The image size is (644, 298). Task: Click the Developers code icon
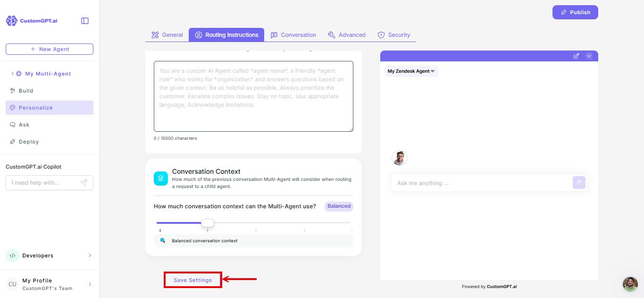12,255
